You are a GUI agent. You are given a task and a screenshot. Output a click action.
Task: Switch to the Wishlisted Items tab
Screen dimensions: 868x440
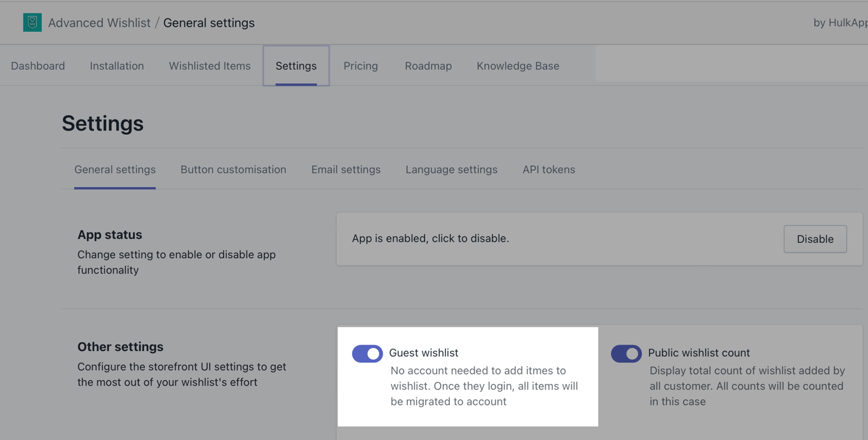tap(210, 66)
